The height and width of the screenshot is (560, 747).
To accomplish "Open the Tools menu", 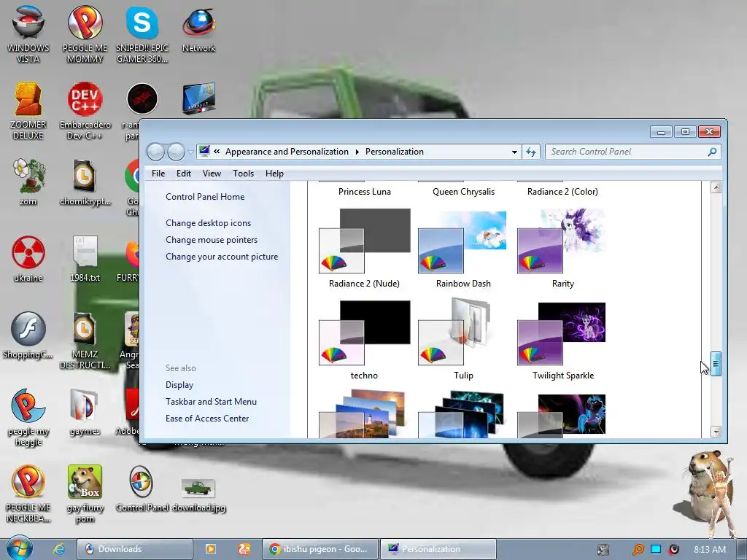I will click(x=243, y=174).
